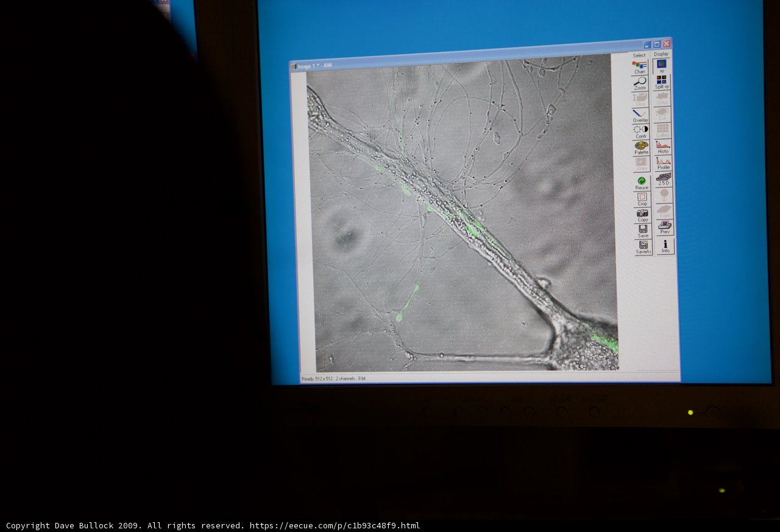Open the Prev print preview
This screenshot has width=780, height=532.
665,227
